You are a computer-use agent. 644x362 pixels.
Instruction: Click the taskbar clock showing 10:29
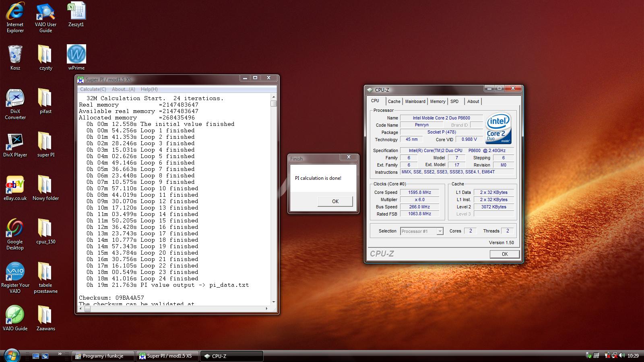pos(633,356)
